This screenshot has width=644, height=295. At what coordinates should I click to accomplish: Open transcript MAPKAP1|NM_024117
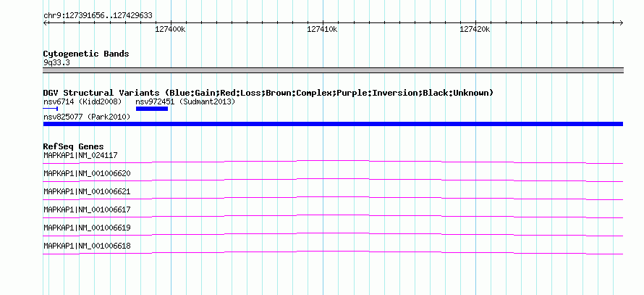point(81,156)
